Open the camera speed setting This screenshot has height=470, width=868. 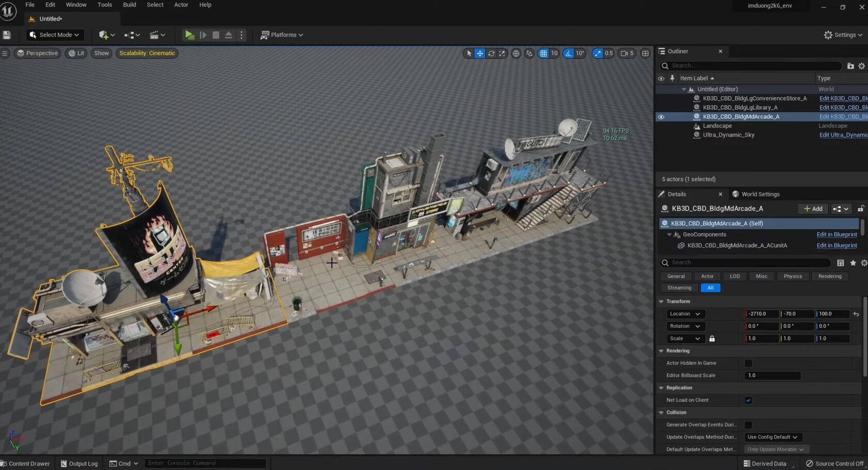pyautogui.click(x=627, y=53)
